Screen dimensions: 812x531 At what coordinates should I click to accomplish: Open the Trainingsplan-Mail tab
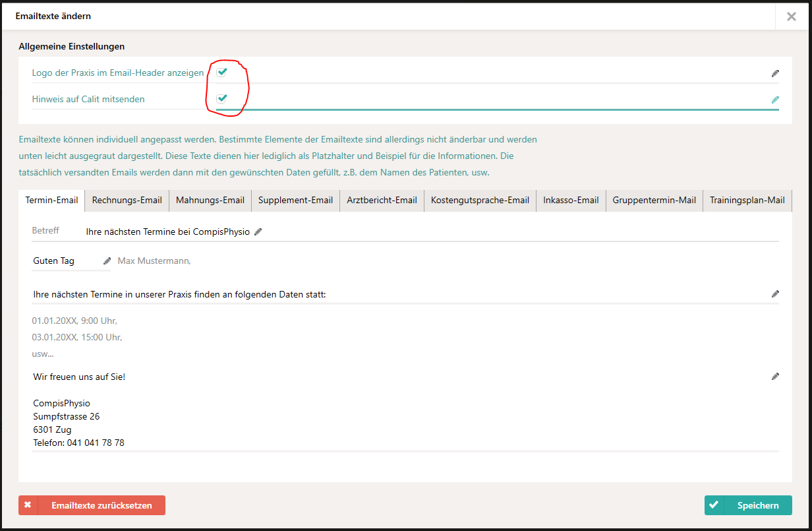click(747, 201)
